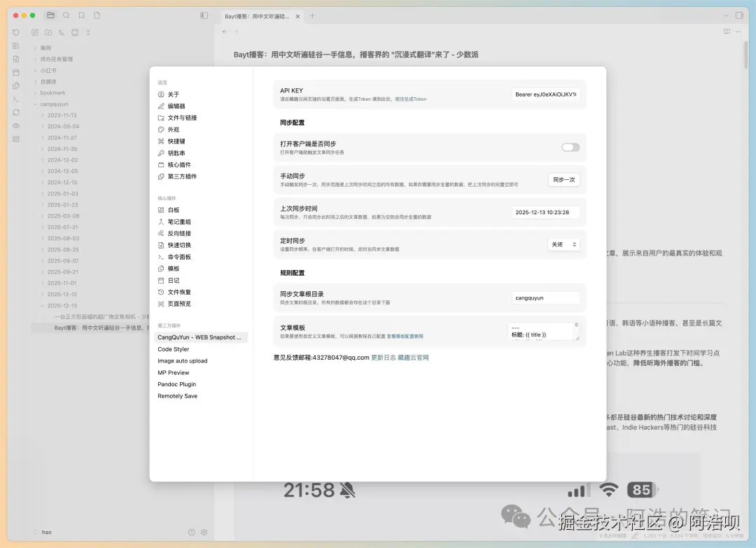Screen dimensions: 756x548
Task: Open settings gear icon at sidebar bottom
Action: click(204, 532)
